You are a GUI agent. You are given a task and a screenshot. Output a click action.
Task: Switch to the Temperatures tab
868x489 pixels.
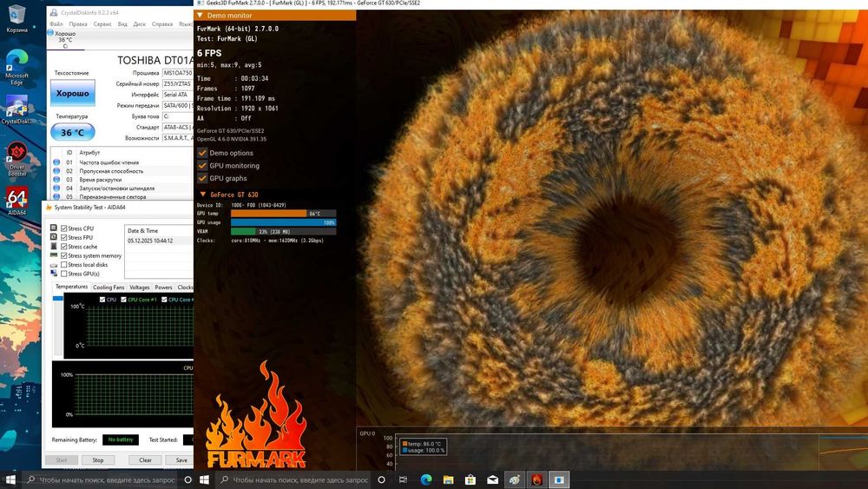click(x=71, y=287)
